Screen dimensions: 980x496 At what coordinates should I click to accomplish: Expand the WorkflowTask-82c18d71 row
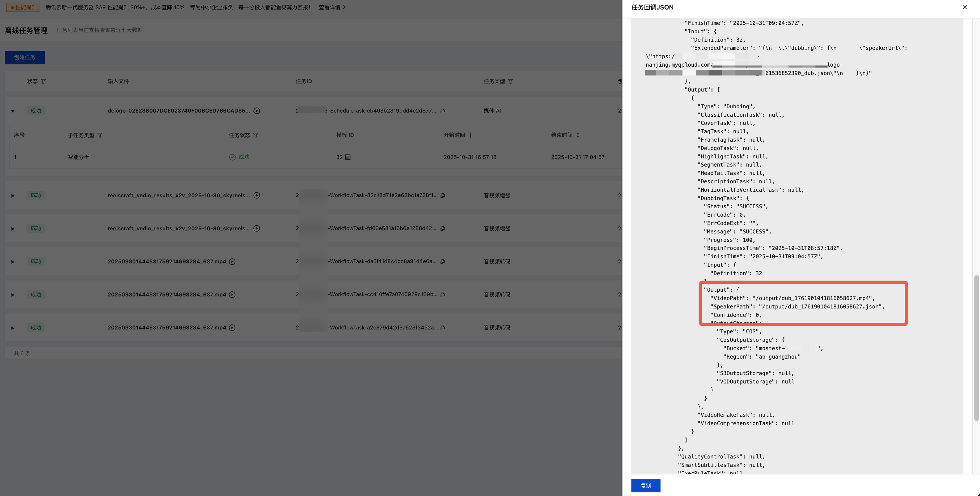point(13,196)
